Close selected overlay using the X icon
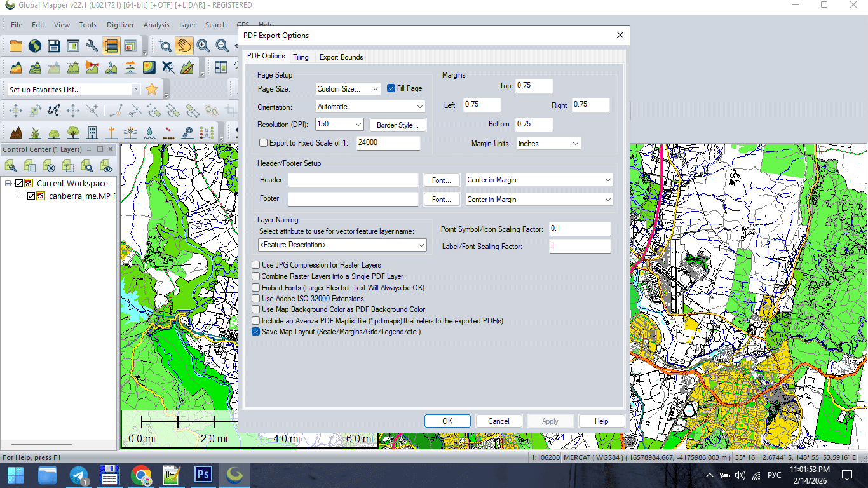 (49, 166)
